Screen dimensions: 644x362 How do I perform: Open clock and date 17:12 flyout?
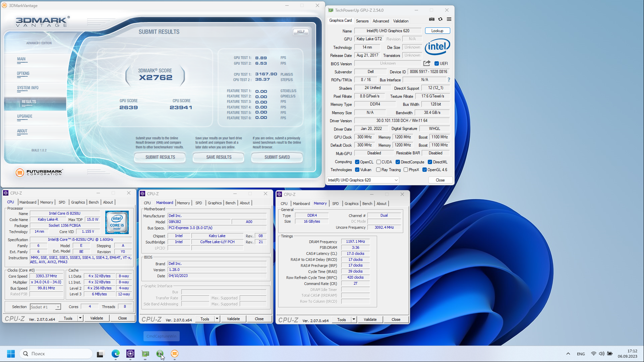coord(628,354)
